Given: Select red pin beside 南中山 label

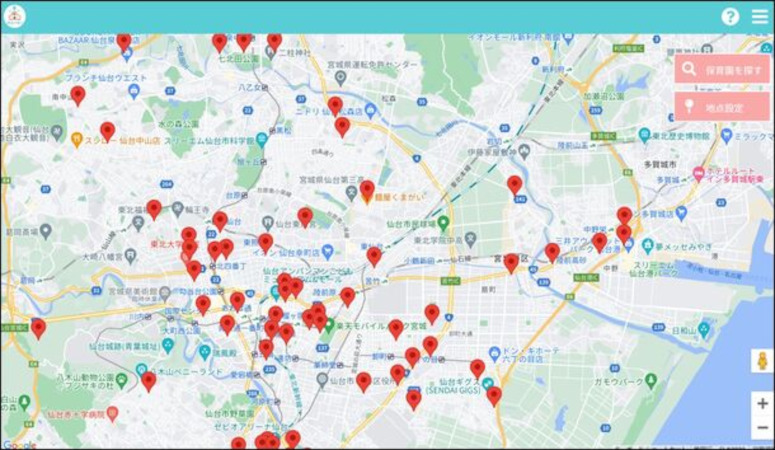Looking at the screenshot, I should pos(78,95).
